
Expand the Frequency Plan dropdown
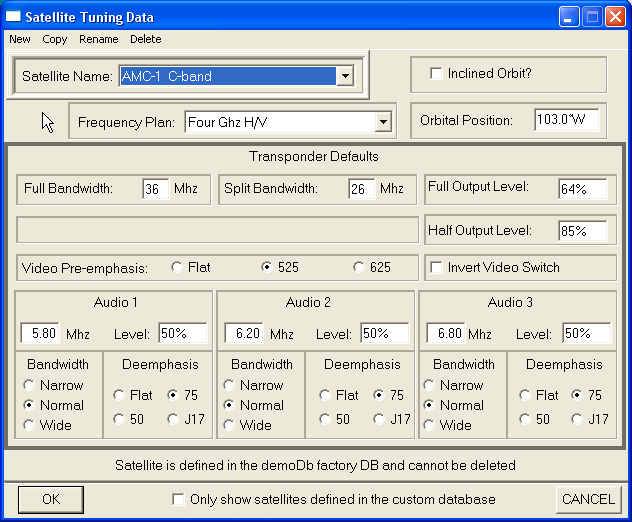(x=382, y=122)
